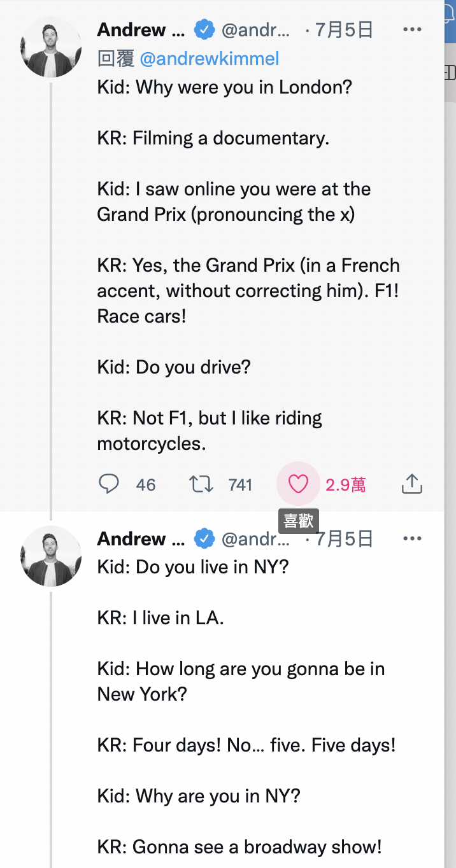Screen dimensions: 456x868
Task: Click the reply count 46
Action: coord(146,485)
